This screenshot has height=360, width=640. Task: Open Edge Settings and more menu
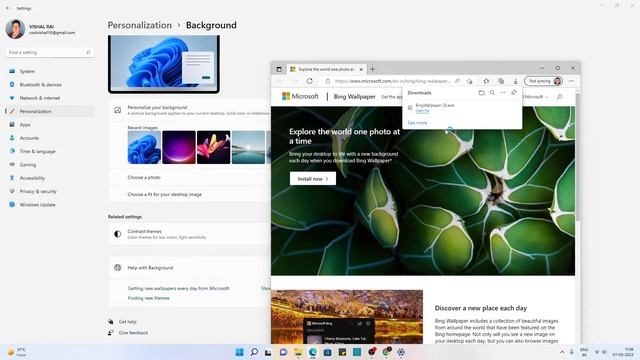point(571,81)
